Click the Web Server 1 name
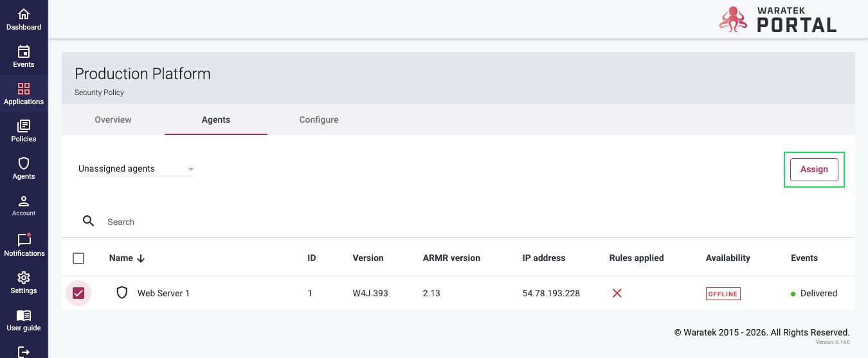The image size is (868, 358). click(163, 293)
